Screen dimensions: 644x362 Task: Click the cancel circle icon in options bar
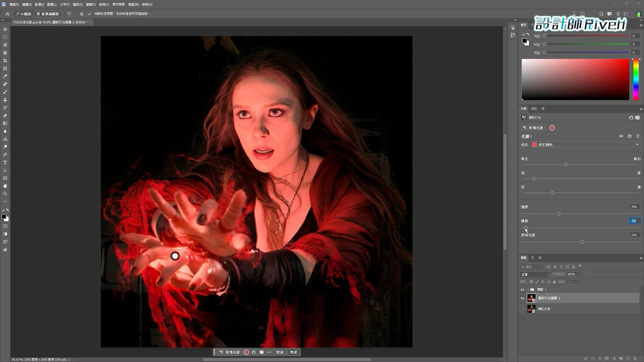pyautogui.click(x=82, y=14)
